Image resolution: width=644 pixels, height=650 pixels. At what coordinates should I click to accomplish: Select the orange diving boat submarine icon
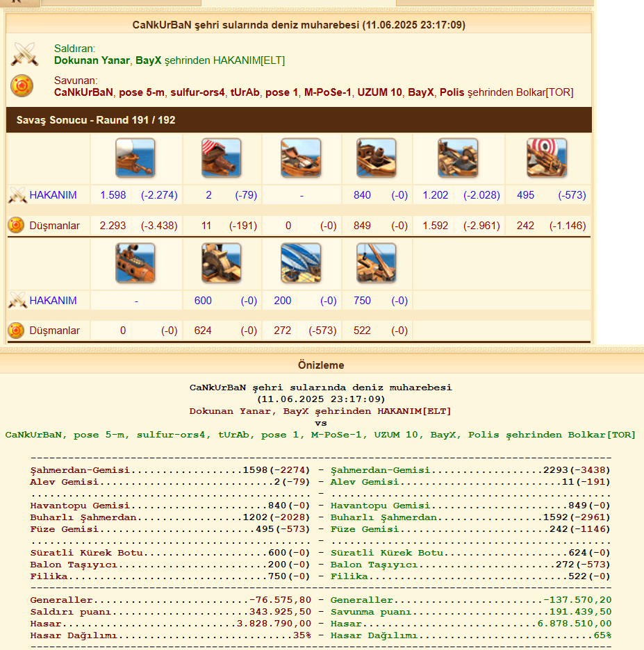coord(135,262)
